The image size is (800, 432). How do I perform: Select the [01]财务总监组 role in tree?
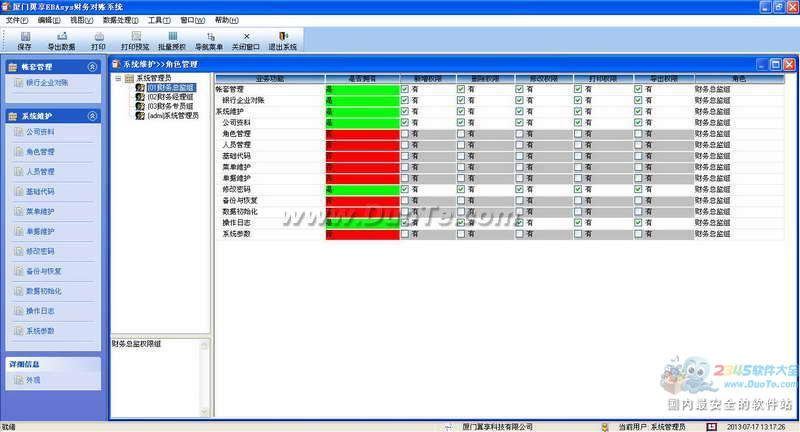click(170, 88)
